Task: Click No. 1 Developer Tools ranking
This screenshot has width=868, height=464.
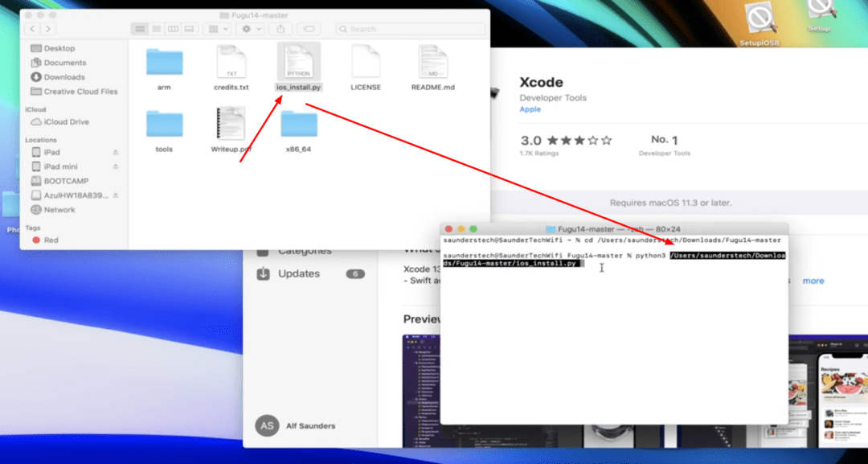Action: pos(665,145)
